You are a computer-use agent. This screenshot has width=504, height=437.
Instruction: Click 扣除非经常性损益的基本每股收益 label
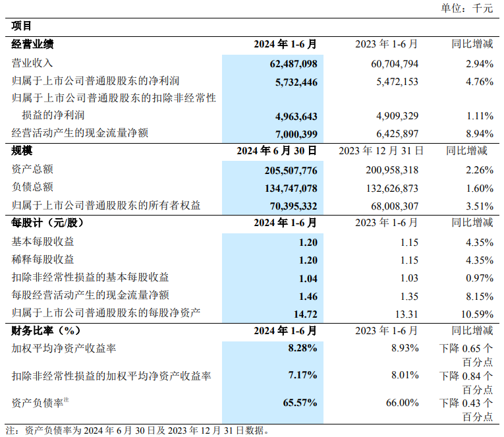click(90, 277)
